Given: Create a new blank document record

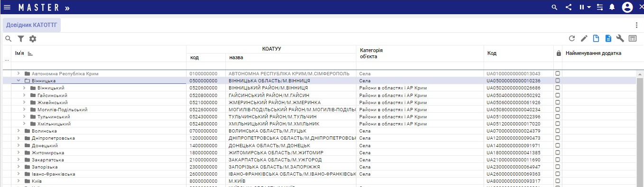Looking at the screenshot, I should (x=597, y=39).
